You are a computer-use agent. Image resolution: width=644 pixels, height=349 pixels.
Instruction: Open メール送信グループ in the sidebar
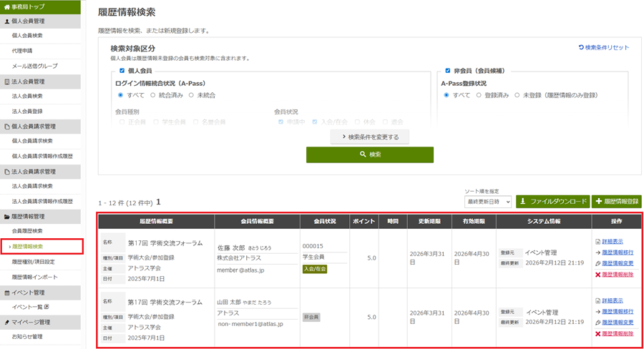[x=35, y=66]
